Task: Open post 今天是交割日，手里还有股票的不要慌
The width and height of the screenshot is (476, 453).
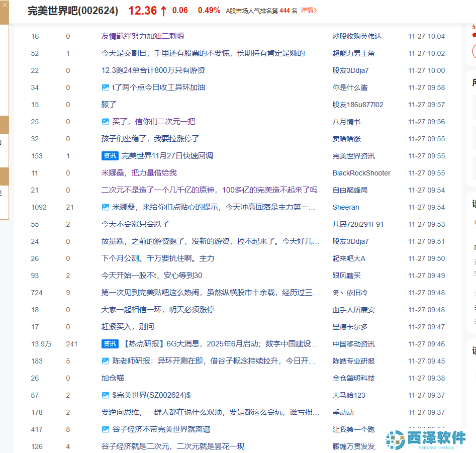Action: coord(203,53)
